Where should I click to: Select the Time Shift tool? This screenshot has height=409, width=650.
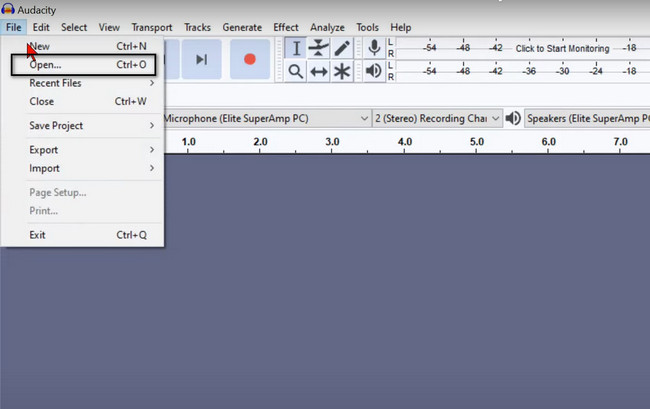click(x=318, y=71)
